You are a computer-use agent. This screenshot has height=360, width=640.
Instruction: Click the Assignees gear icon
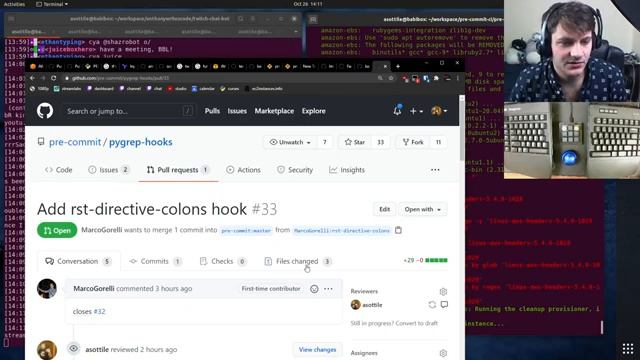tap(443, 353)
